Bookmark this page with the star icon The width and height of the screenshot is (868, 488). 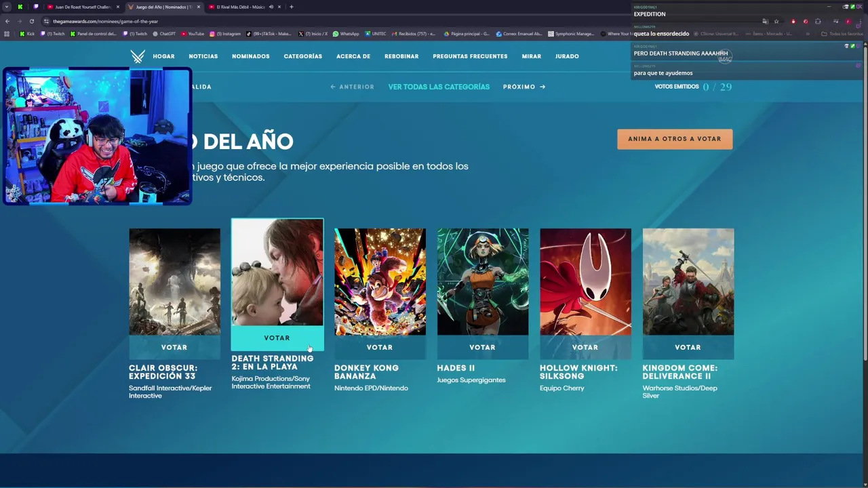(776, 21)
